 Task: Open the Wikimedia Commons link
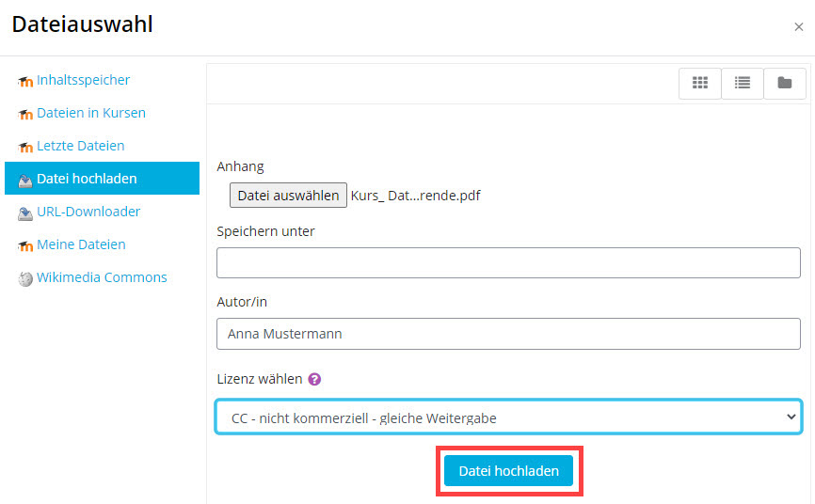[x=102, y=277]
